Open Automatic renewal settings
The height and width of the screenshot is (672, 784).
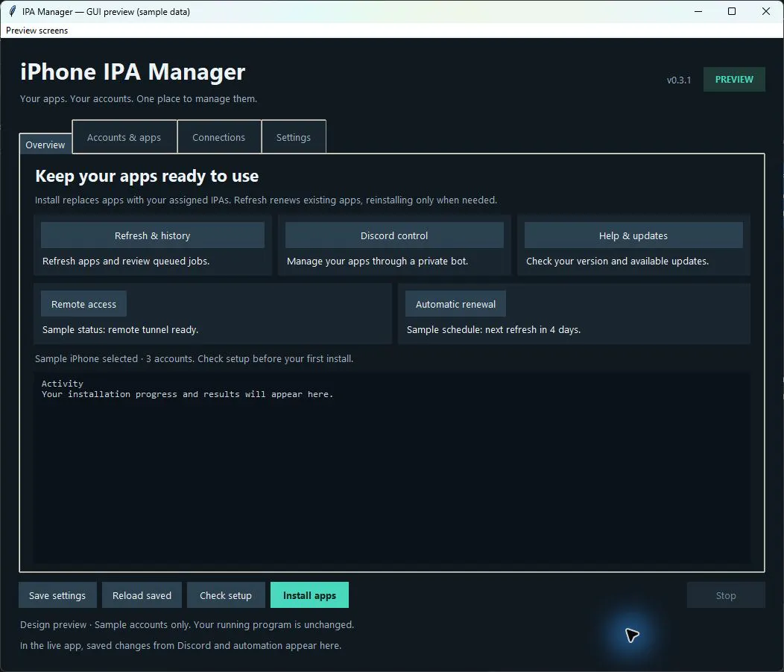(455, 304)
